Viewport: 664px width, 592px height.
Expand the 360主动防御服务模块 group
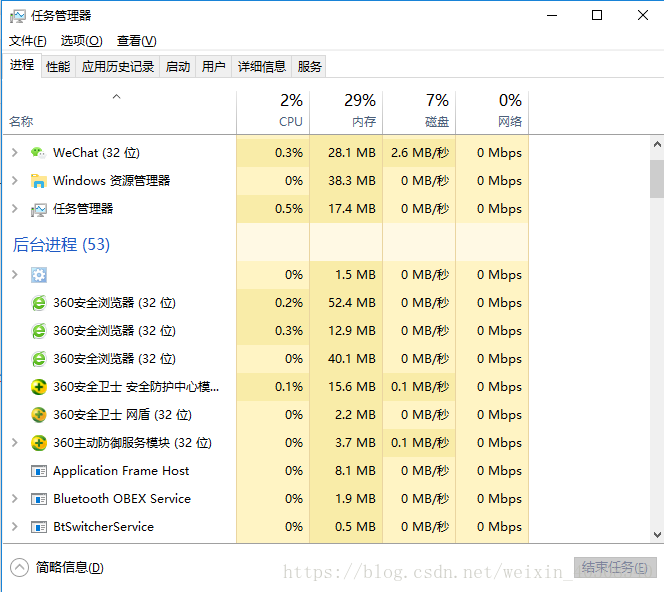click(15, 443)
